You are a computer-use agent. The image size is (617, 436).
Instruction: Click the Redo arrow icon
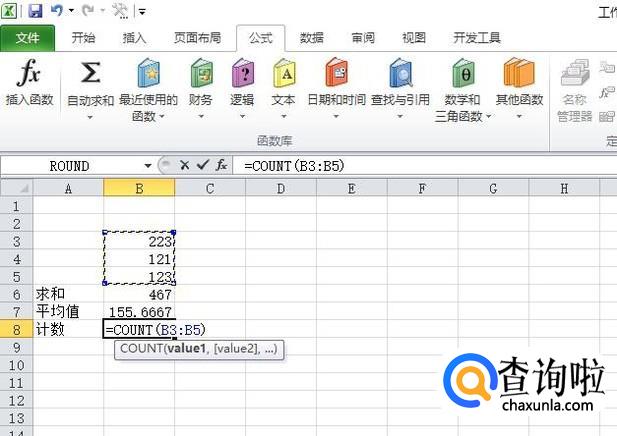click(88, 10)
